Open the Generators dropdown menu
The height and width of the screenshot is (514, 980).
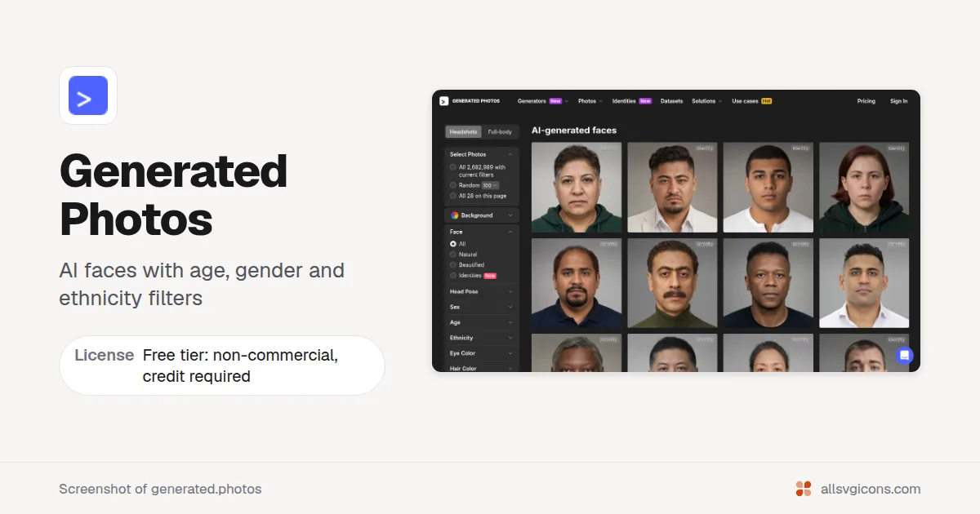coord(543,101)
